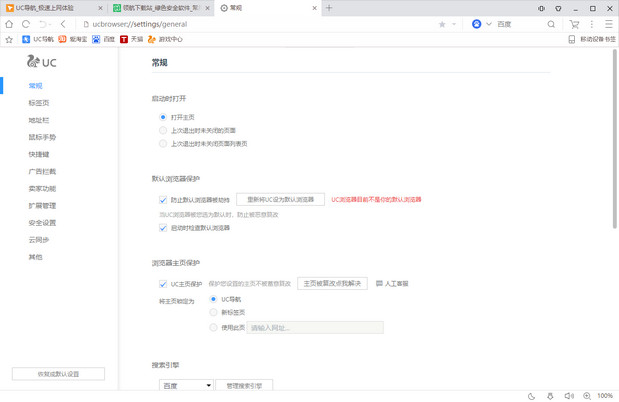The width and height of the screenshot is (619, 402).
Task: Click the 人工客服 support icon link
Action: click(x=392, y=284)
